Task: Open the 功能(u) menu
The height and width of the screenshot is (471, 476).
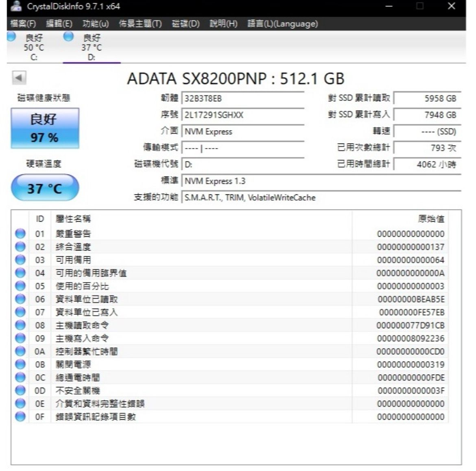Action: click(x=96, y=24)
